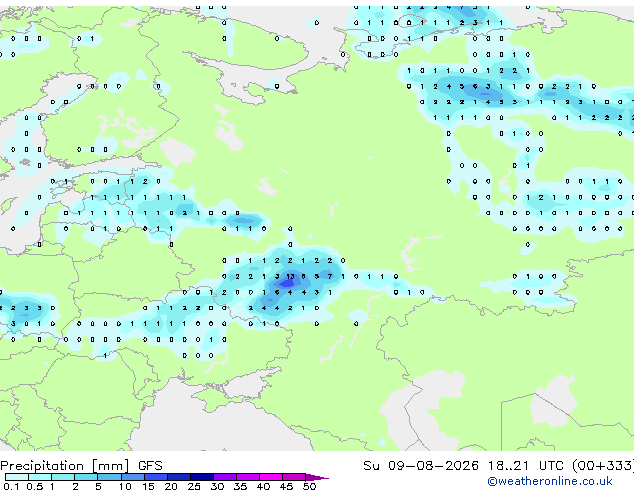This screenshot has height=490, width=634.
Task: Choose the 10–15 mm legend color swatch
Action: (132, 477)
